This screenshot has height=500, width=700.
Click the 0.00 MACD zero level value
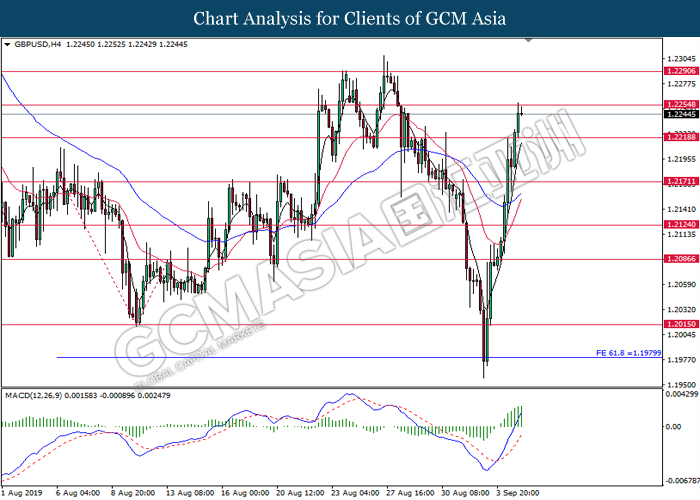pos(673,427)
